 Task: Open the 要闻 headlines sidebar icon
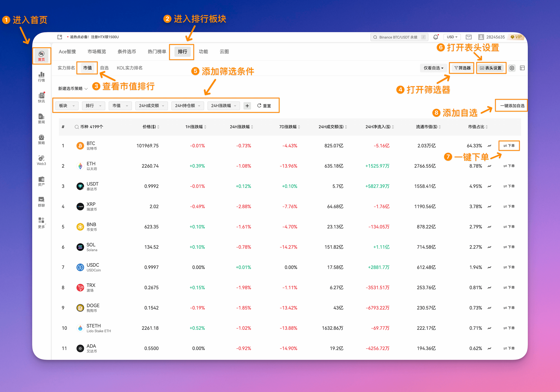click(41, 119)
